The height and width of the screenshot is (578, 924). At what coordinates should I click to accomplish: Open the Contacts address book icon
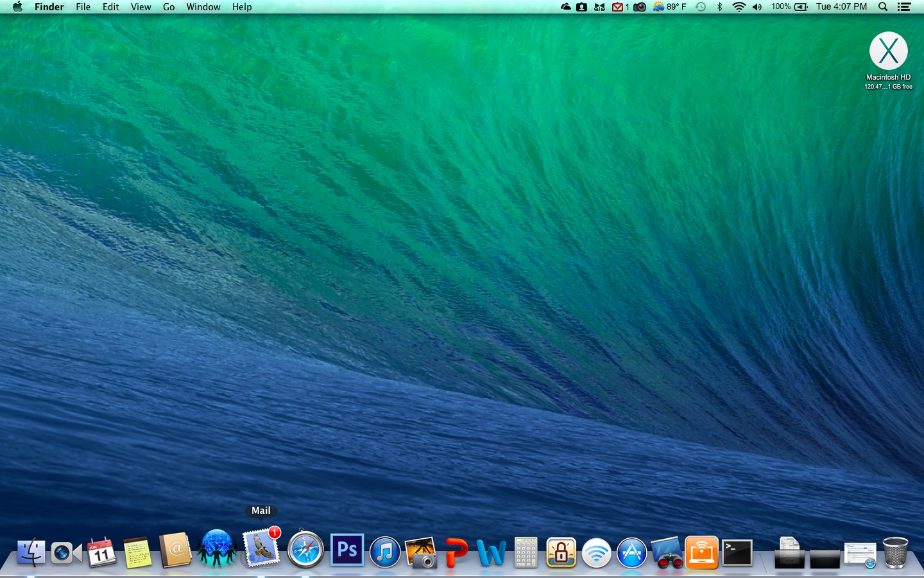[x=175, y=550]
